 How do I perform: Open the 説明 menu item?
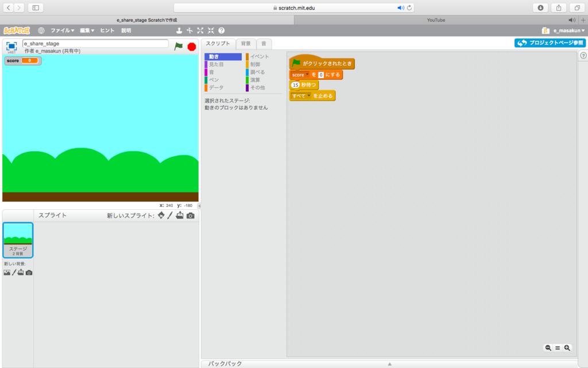pos(126,30)
